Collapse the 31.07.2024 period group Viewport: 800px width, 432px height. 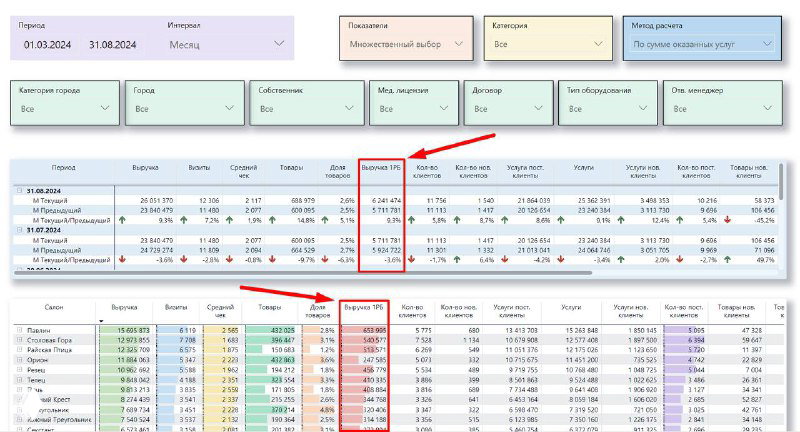pos(17,229)
